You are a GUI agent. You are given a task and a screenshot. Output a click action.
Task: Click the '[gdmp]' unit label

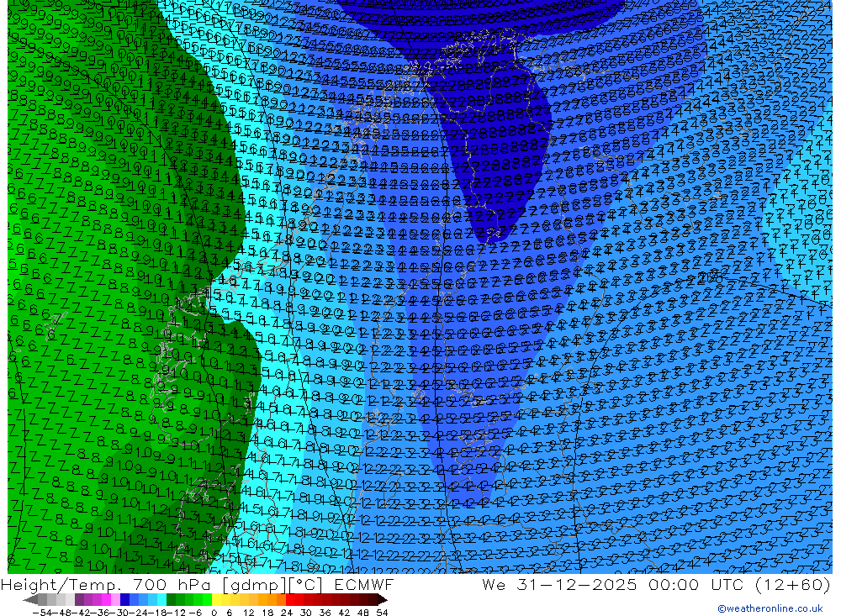(x=254, y=586)
